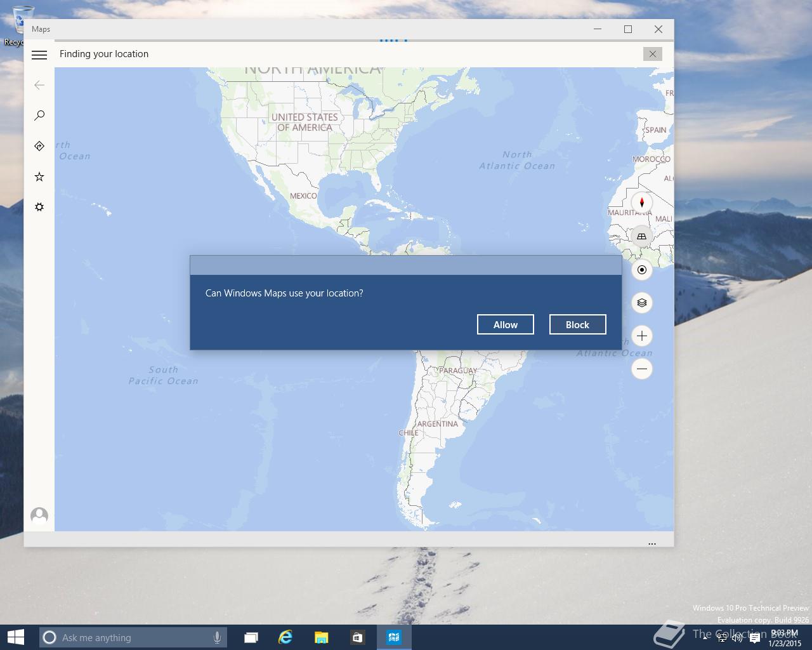Click the Ask me anything search box
The image size is (812, 650).
click(133, 637)
